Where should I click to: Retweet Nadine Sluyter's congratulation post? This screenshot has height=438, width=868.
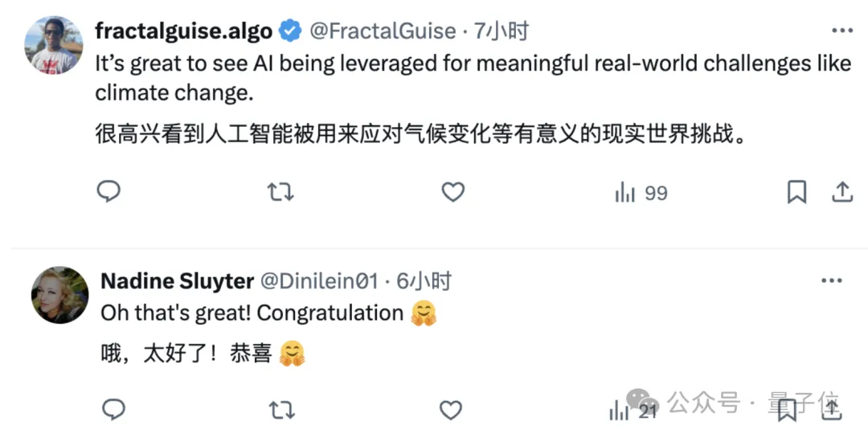click(x=280, y=411)
